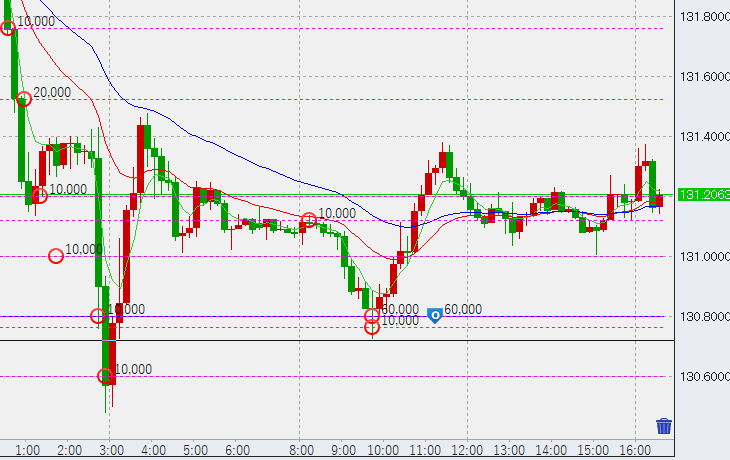Click red 10,000 marker on 131.000 line
This screenshot has height=460, width=730.
pyautogui.click(x=56, y=256)
